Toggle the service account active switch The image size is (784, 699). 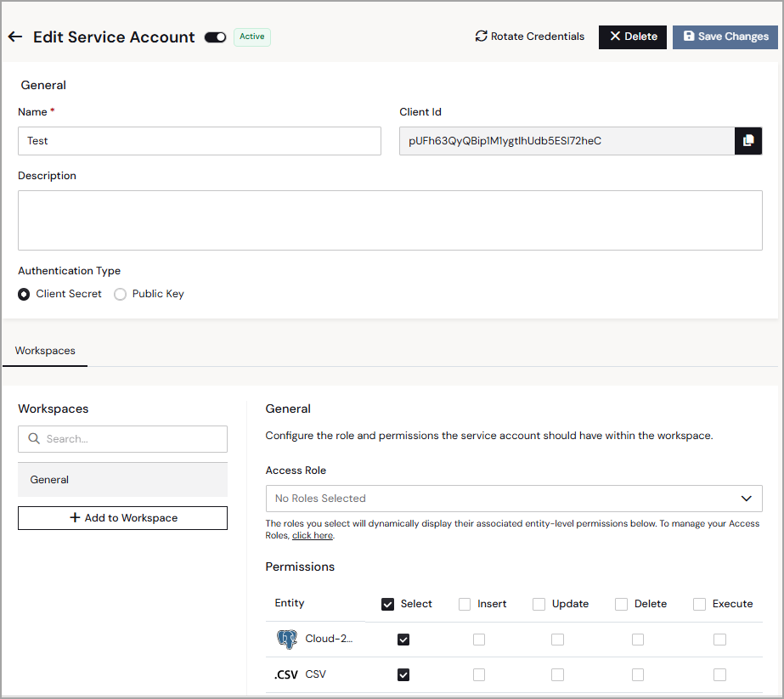(x=216, y=37)
